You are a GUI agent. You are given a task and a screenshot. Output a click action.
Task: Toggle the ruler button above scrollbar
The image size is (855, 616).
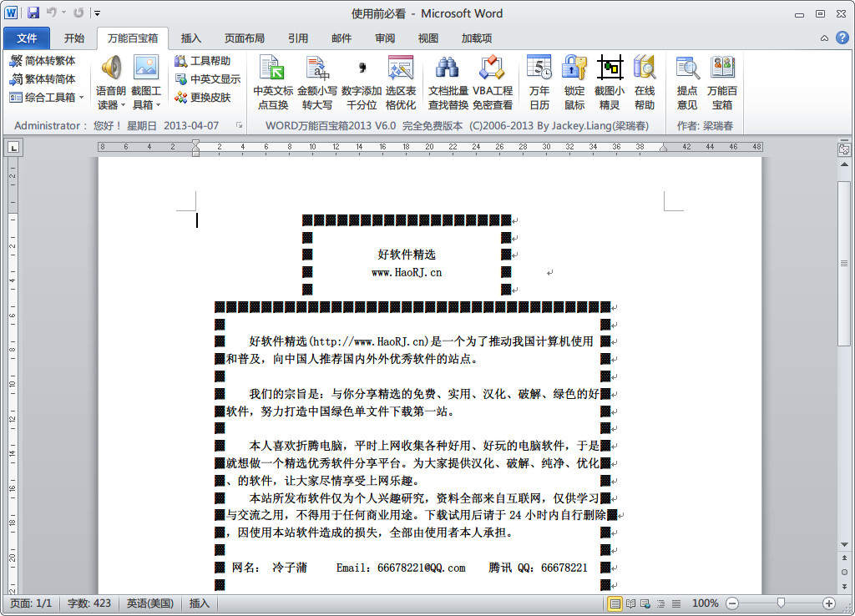(x=844, y=149)
